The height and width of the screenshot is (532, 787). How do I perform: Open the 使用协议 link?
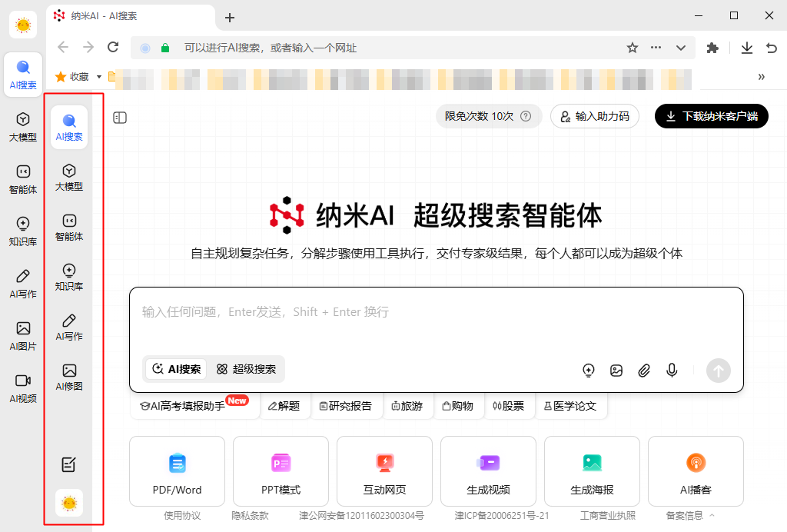182,515
